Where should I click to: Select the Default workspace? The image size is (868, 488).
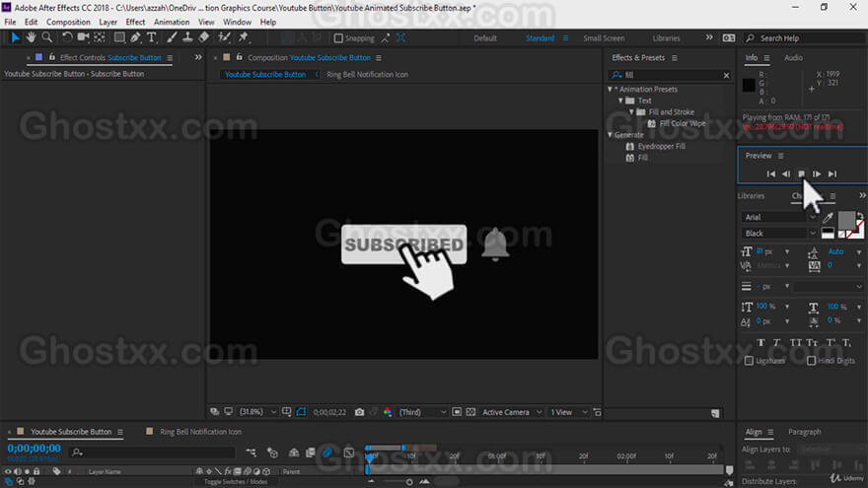485,38
